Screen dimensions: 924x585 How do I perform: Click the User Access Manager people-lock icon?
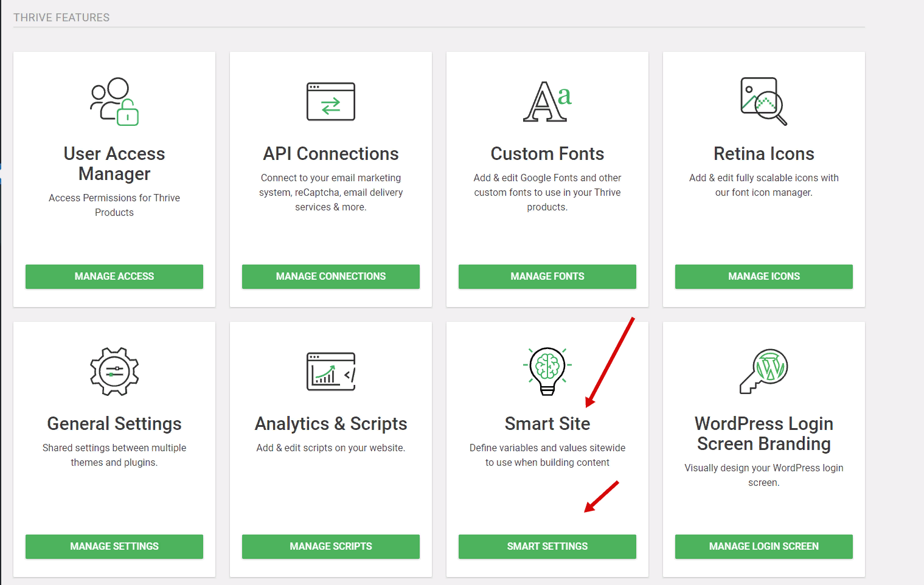click(x=114, y=102)
